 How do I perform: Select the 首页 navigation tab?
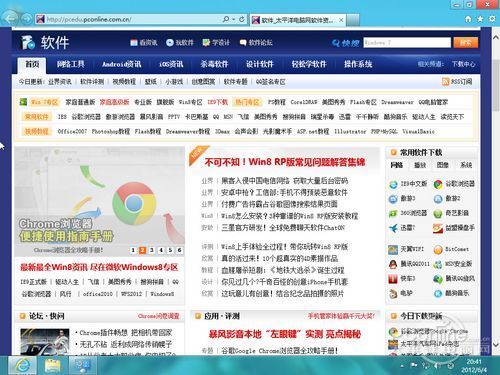point(32,64)
